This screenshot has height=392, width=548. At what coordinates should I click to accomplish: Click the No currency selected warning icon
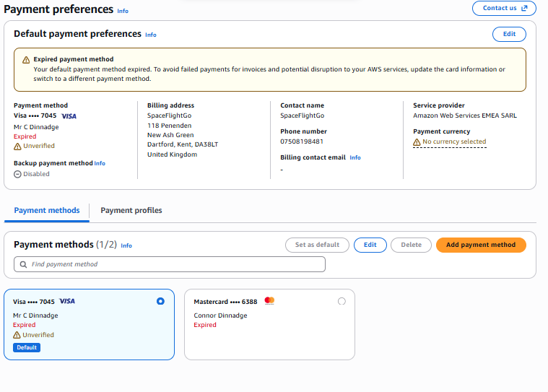pyautogui.click(x=417, y=141)
